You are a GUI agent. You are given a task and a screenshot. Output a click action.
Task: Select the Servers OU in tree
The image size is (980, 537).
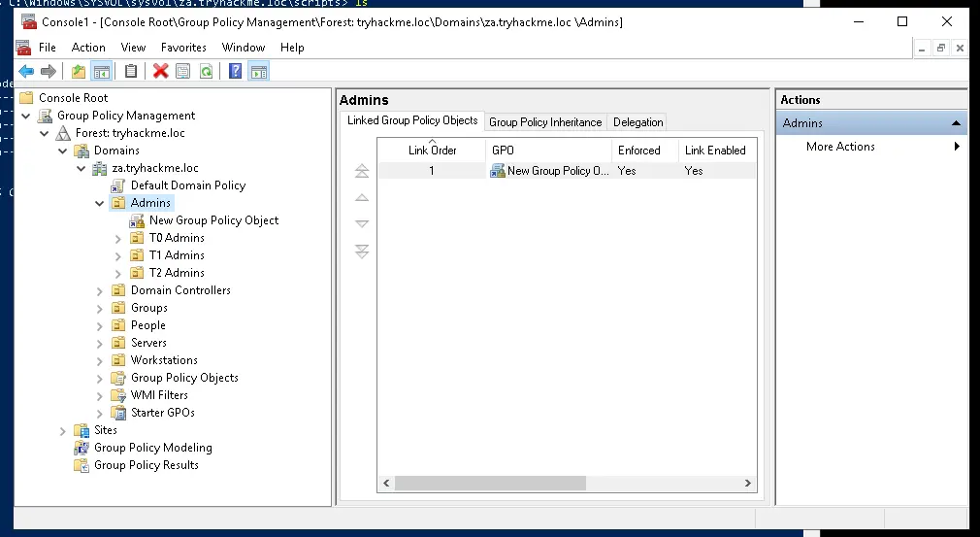tap(148, 343)
